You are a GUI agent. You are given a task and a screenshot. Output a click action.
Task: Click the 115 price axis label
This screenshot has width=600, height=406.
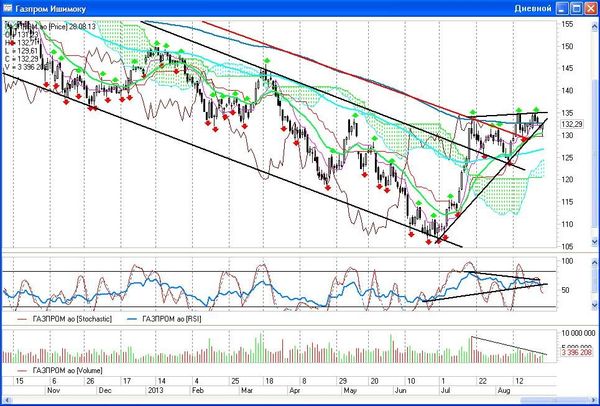(567, 202)
